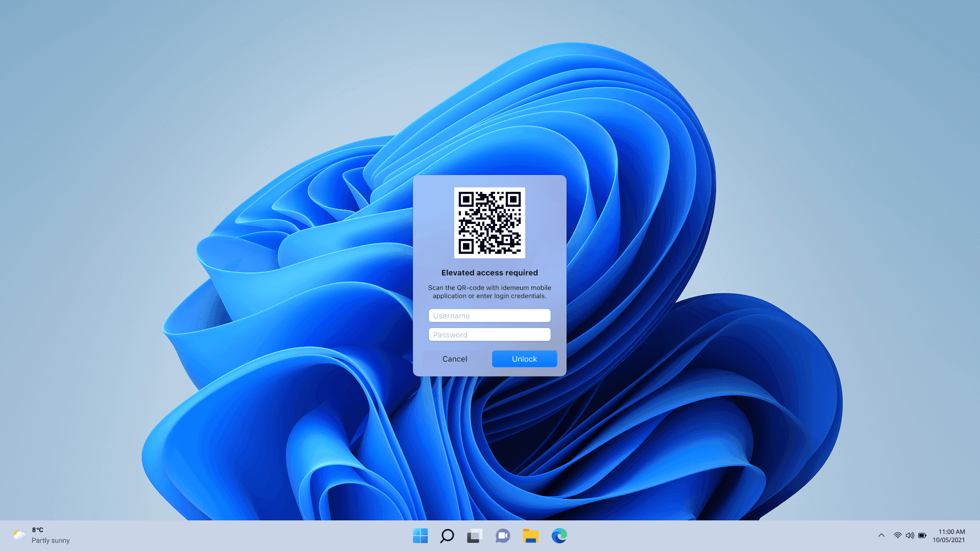The width and height of the screenshot is (980, 551).
Task: Launch Teams Chat from taskbar
Action: tap(502, 536)
